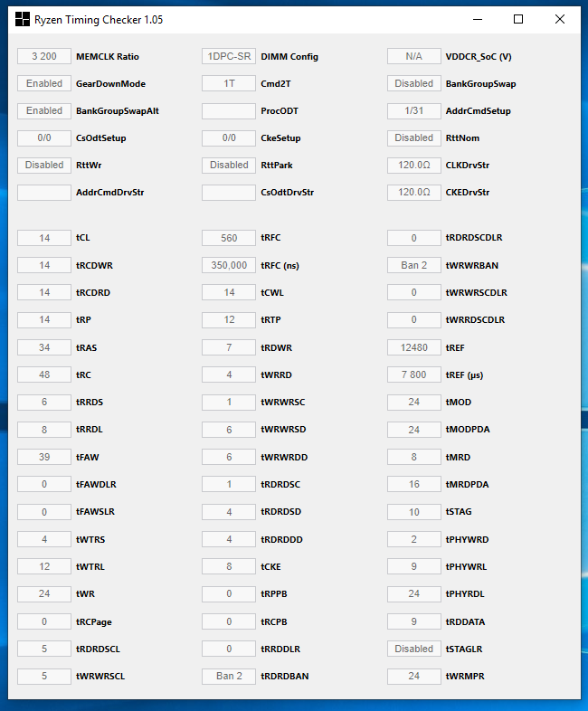Select the tRAS value 34 field
The width and height of the screenshot is (588, 711).
(x=44, y=347)
